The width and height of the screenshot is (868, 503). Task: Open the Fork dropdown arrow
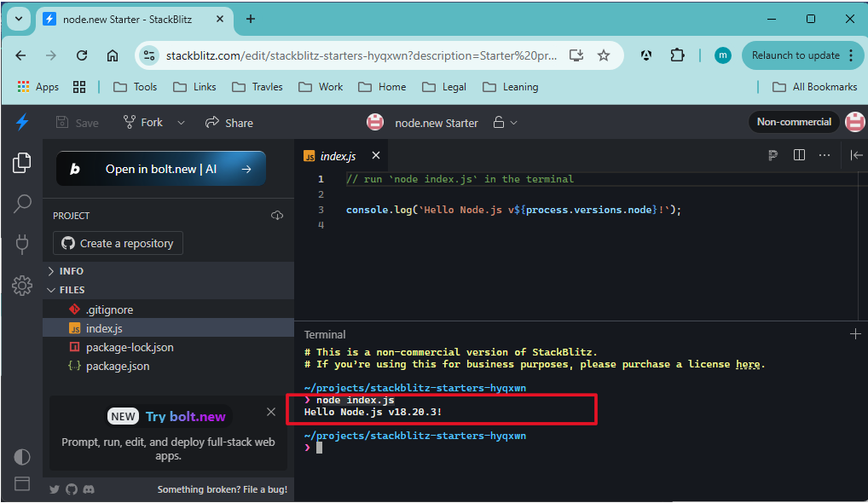point(181,123)
